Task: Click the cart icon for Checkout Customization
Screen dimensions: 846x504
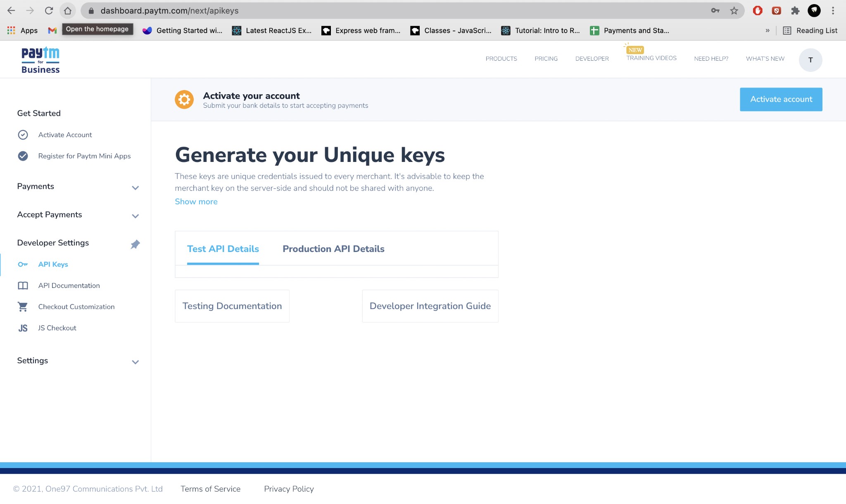Action: point(23,307)
